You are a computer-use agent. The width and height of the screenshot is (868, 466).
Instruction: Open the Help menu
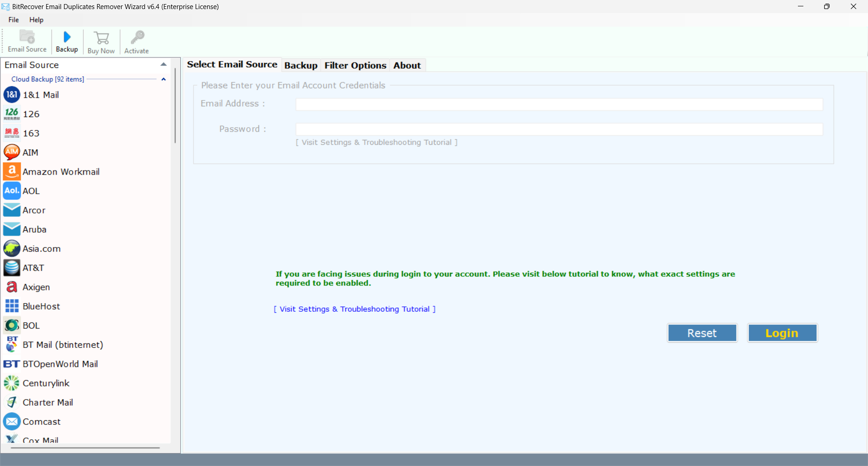[x=36, y=20]
